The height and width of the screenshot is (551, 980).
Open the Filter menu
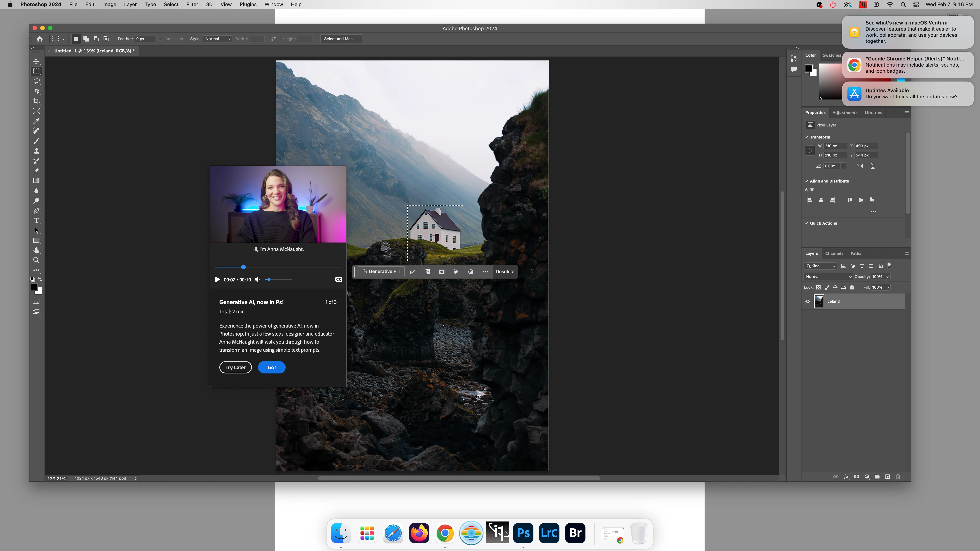click(192, 5)
